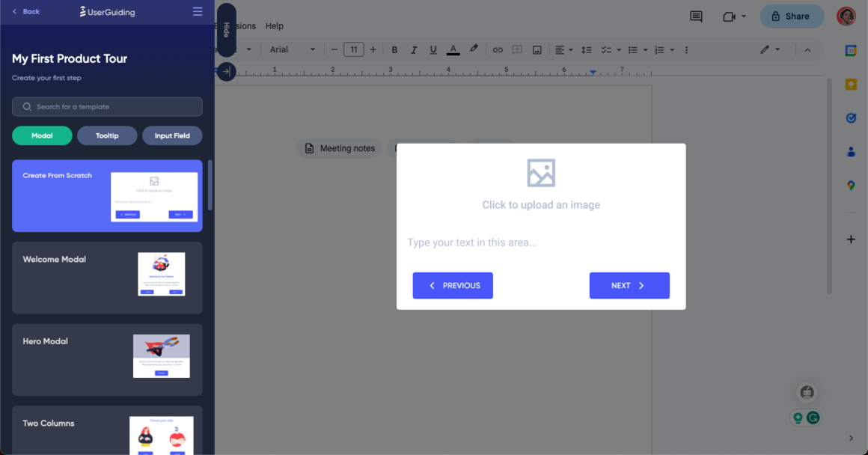Select the italic formatting icon
Image resolution: width=868 pixels, height=455 pixels.
click(x=414, y=49)
